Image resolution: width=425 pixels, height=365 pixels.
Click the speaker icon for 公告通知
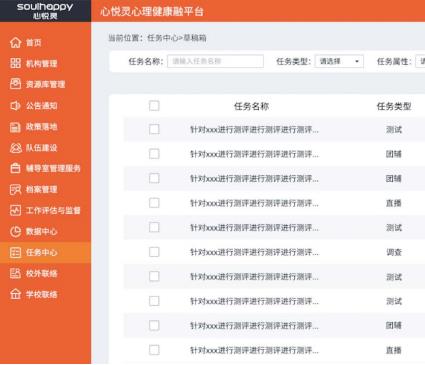16,105
